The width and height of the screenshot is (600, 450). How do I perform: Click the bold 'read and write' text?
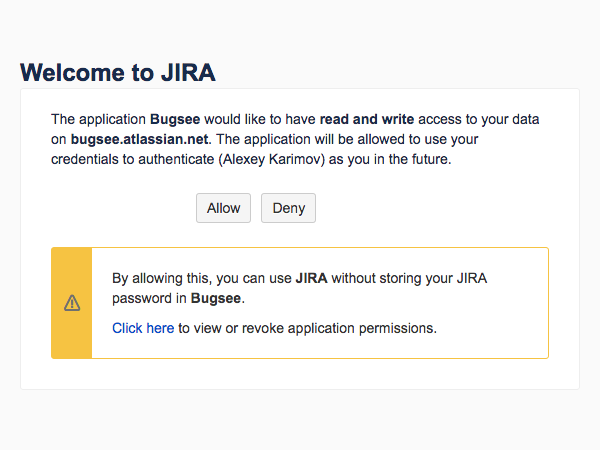[x=366, y=120]
